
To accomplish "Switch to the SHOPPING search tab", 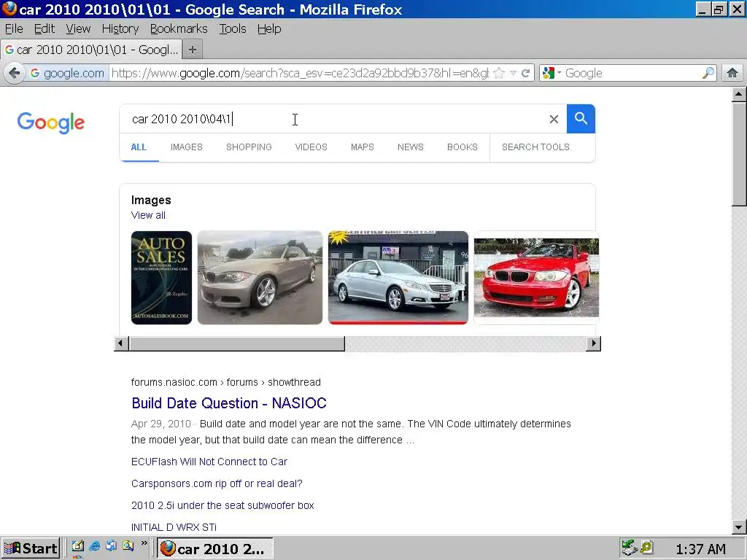I will (x=249, y=147).
